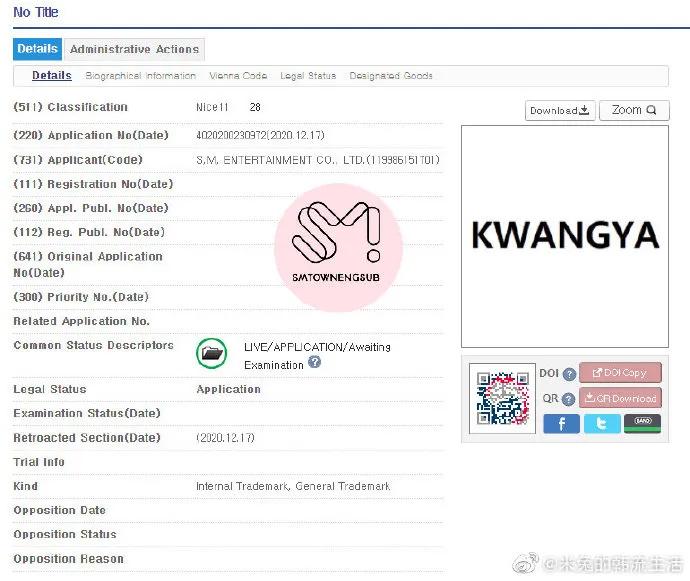Click the (300) Priority No.(Date) label
Screen dimensions: 690x581
pyautogui.click(x=81, y=297)
